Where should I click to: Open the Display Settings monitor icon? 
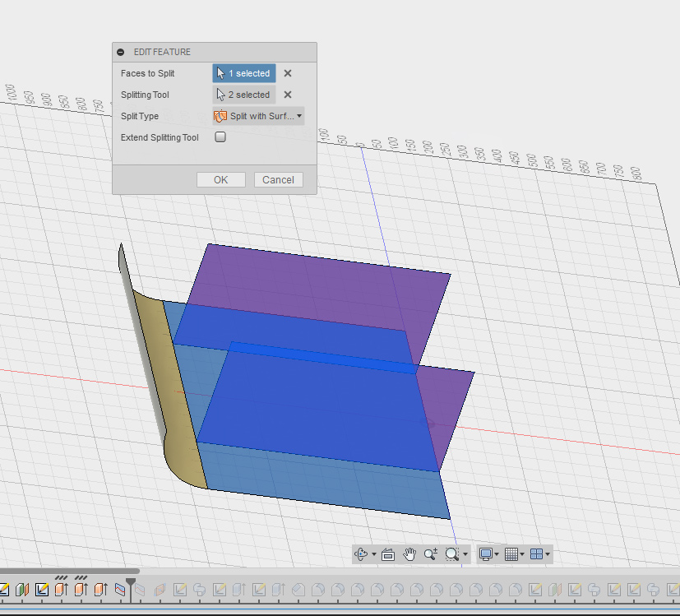486,554
